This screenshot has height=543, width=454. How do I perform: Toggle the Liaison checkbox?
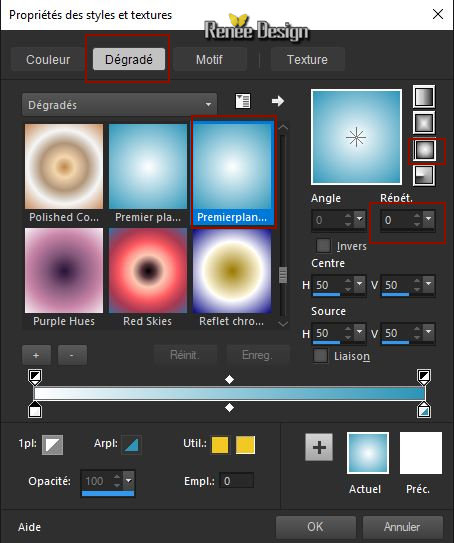click(x=320, y=356)
